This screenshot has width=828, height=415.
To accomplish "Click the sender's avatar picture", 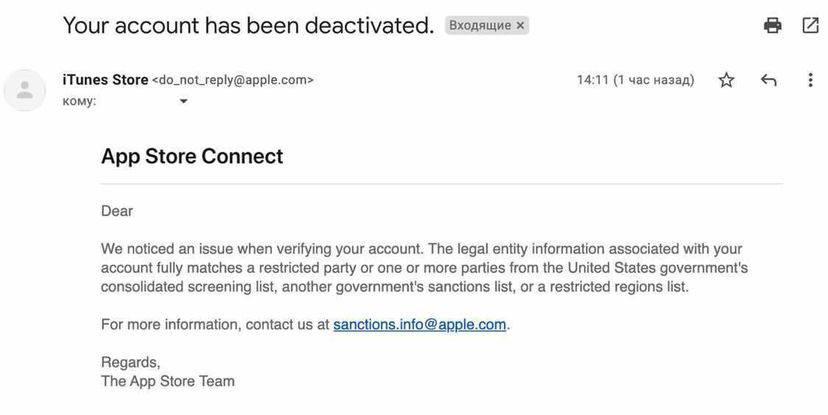I will (x=24, y=90).
